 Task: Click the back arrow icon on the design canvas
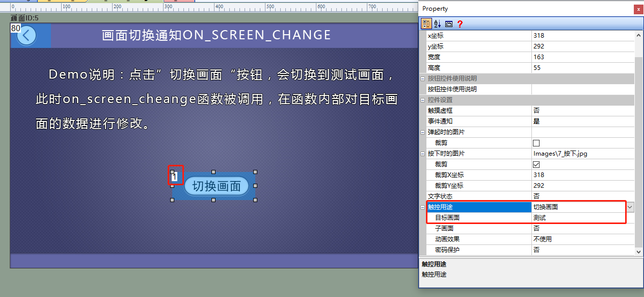(26, 36)
